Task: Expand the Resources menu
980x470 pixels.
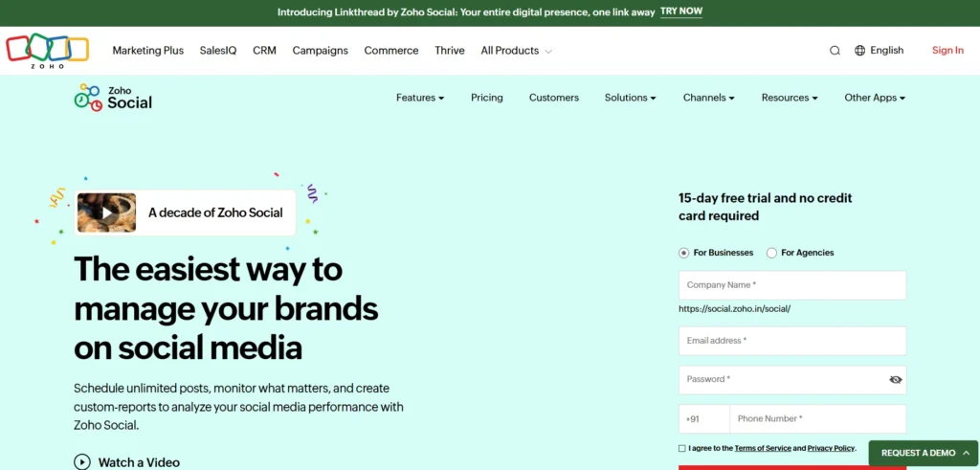Action: (x=790, y=98)
